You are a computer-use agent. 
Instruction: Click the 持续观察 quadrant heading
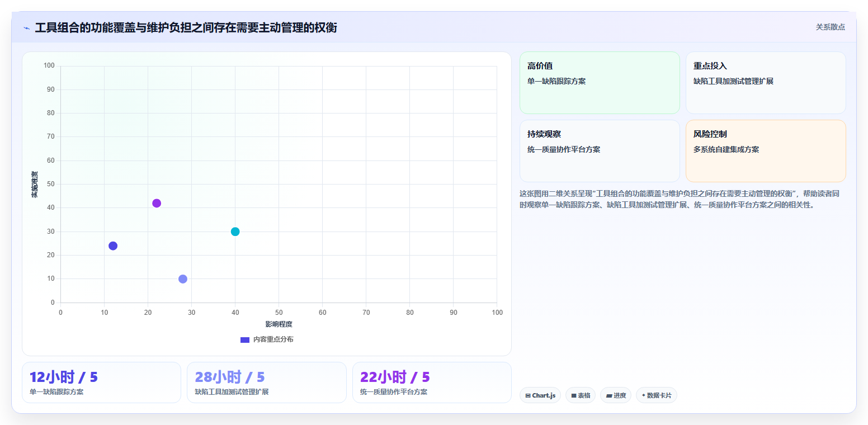pos(544,134)
